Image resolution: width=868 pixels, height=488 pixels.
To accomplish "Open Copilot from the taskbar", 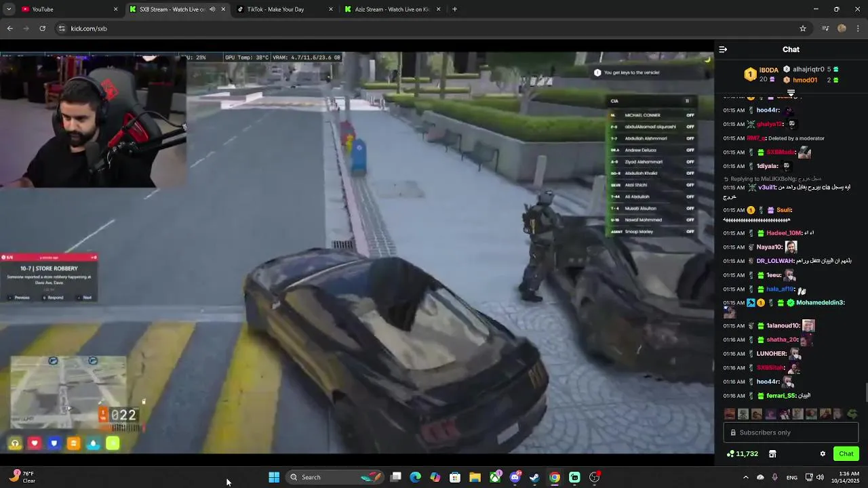I will (x=435, y=477).
